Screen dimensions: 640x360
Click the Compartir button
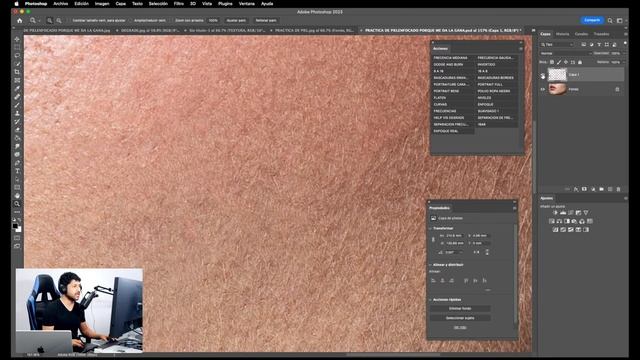point(592,20)
